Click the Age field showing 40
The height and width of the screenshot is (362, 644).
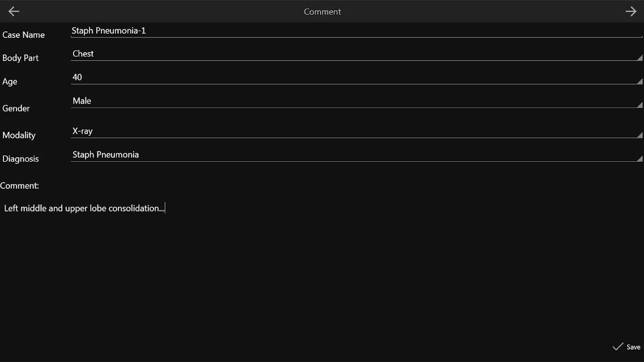[x=356, y=77]
